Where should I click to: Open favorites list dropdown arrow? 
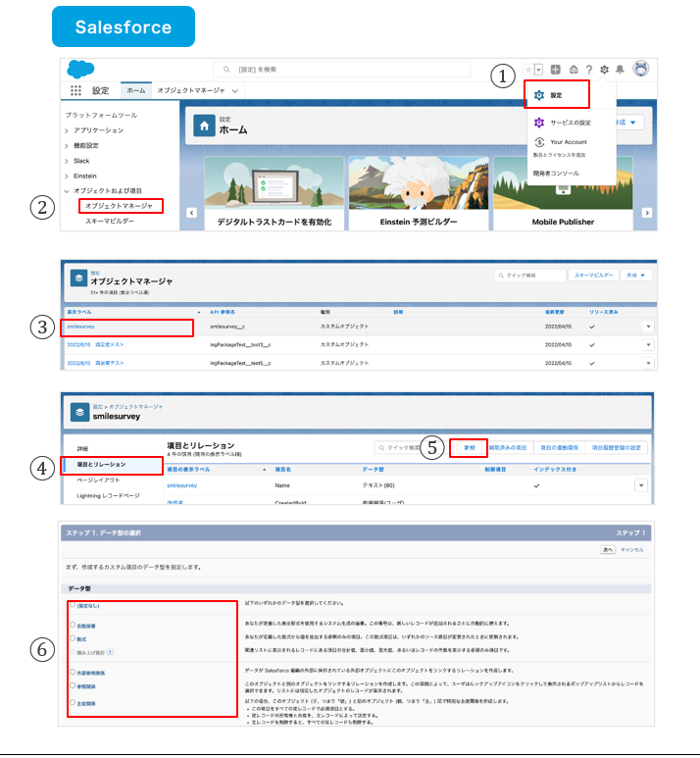[x=538, y=70]
